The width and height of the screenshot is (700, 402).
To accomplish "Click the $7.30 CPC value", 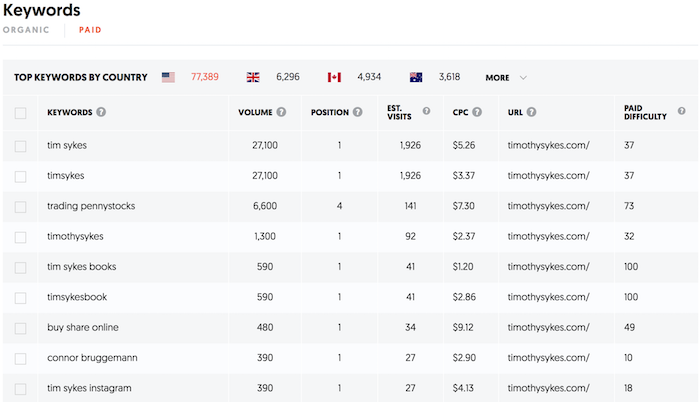I will tap(464, 206).
